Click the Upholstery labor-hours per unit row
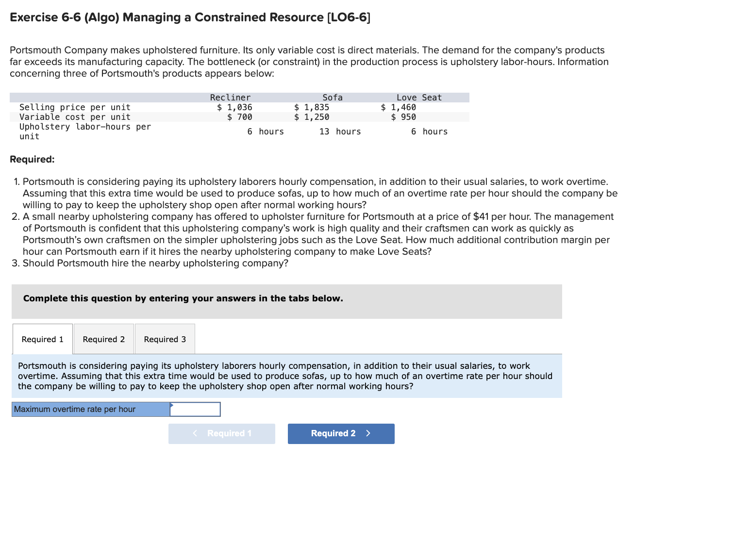 86,132
